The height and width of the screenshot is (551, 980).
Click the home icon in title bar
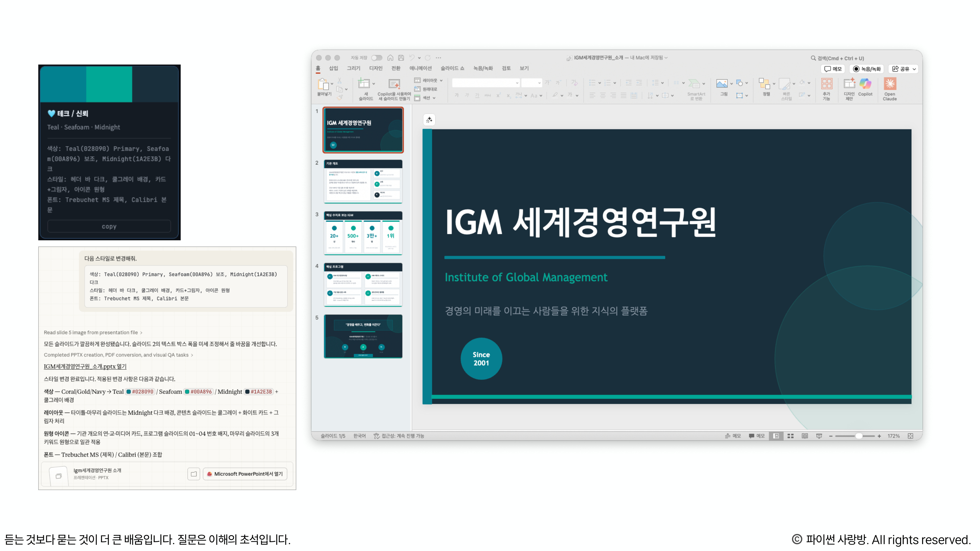390,58
